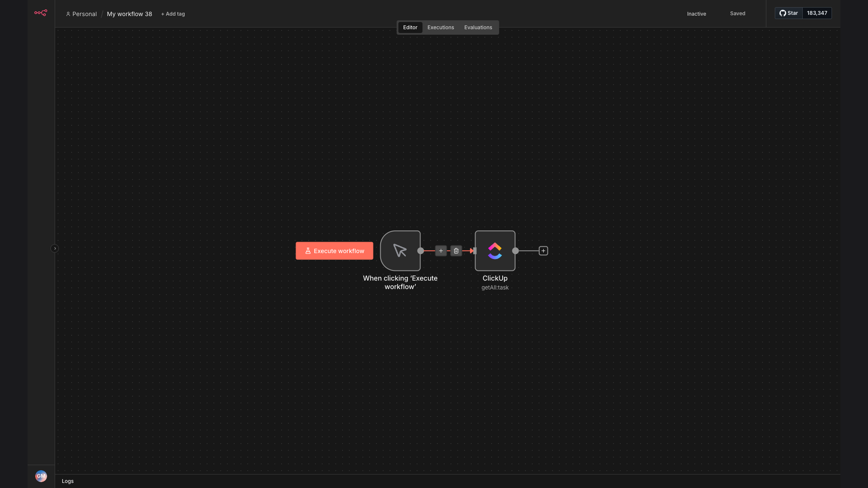868x488 pixels.
Task: Open the Evaluations tab
Action: tap(478, 28)
